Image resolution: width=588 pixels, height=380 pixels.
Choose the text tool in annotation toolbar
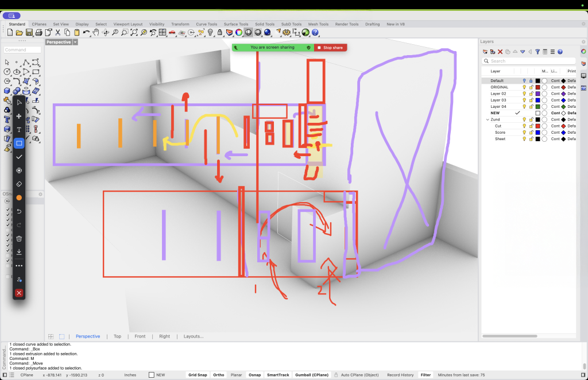pos(19,130)
